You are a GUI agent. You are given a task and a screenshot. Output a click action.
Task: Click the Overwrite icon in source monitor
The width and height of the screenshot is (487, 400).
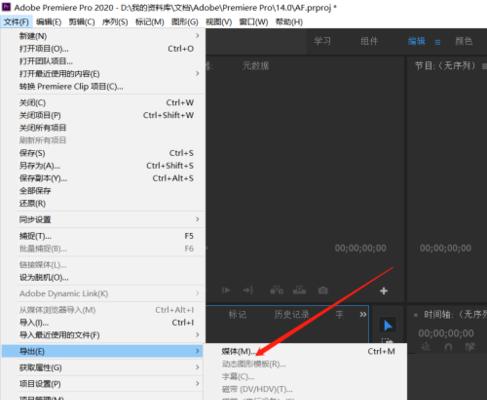[x=299, y=290]
